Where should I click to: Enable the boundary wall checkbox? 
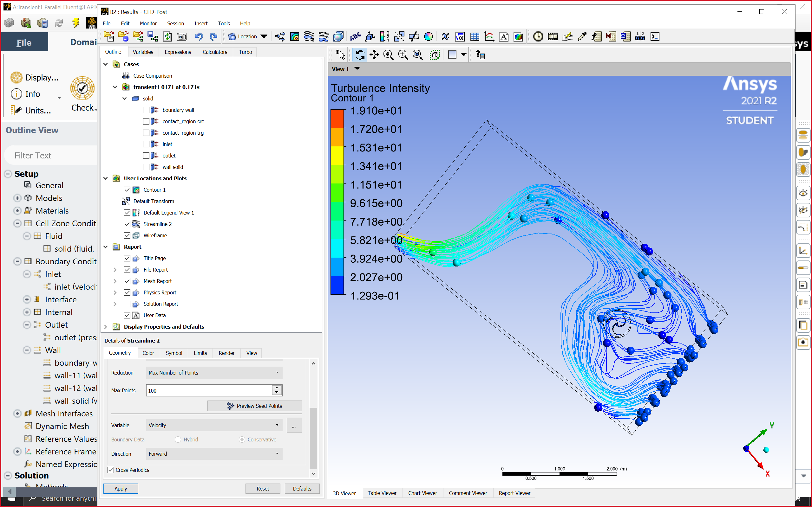pyautogui.click(x=146, y=110)
